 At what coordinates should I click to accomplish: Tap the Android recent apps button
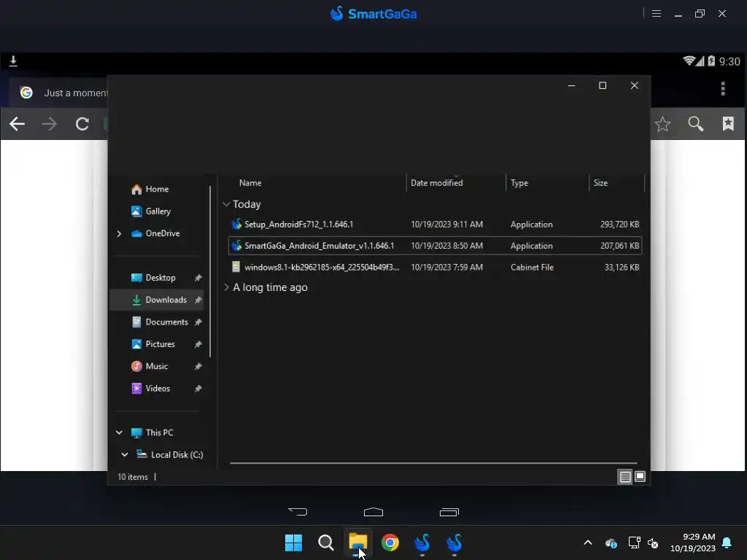pos(449,512)
